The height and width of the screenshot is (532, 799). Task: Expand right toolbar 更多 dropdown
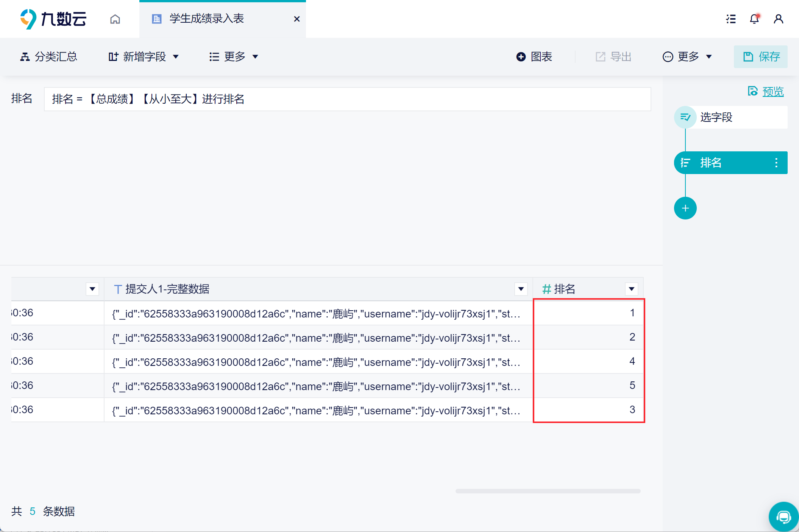click(x=687, y=57)
